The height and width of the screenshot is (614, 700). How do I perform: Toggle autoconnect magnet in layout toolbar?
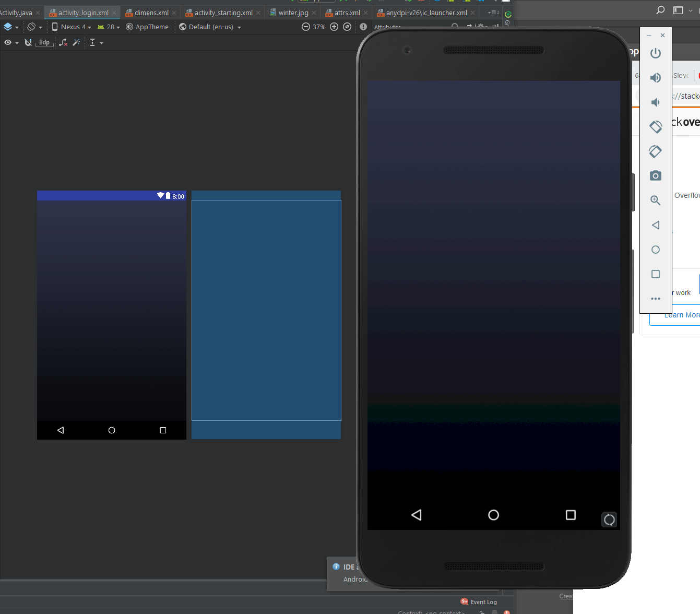(x=28, y=42)
